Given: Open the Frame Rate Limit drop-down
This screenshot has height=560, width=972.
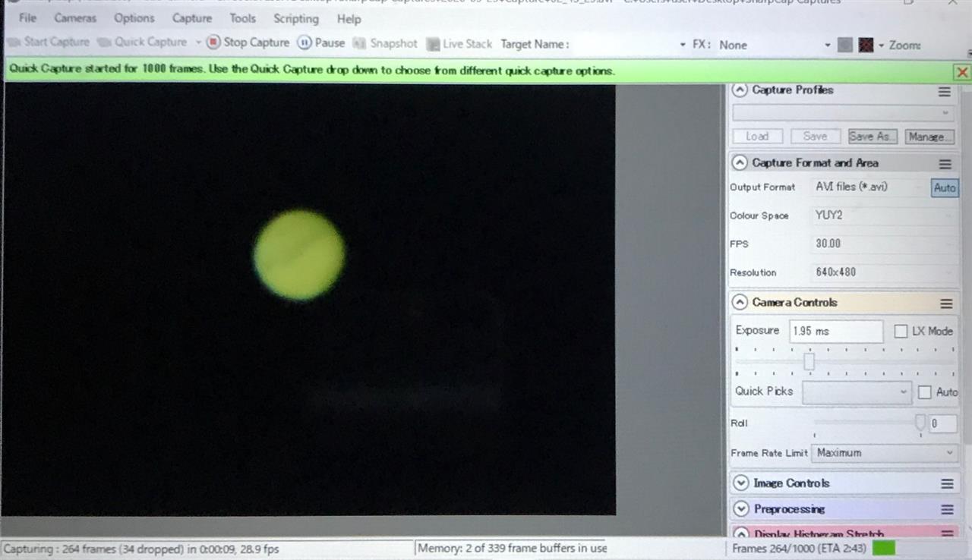Looking at the screenshot, I should (x=884, y=453).
